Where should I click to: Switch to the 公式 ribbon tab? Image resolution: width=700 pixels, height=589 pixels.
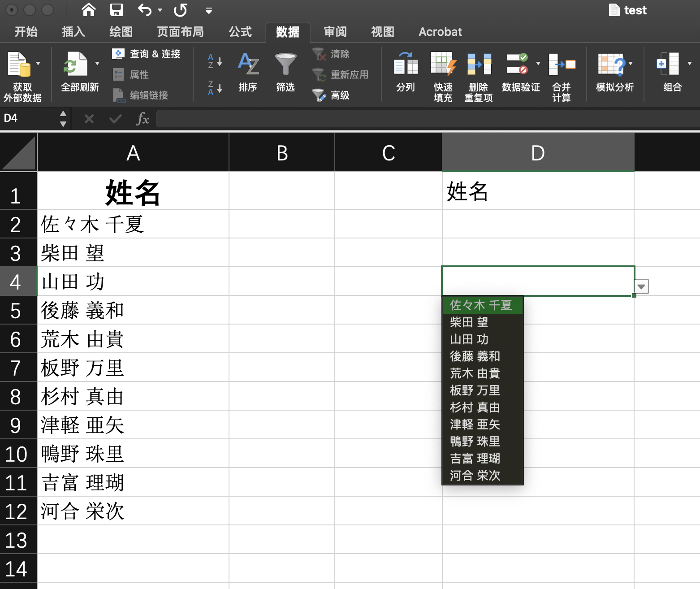click(240, 31)
